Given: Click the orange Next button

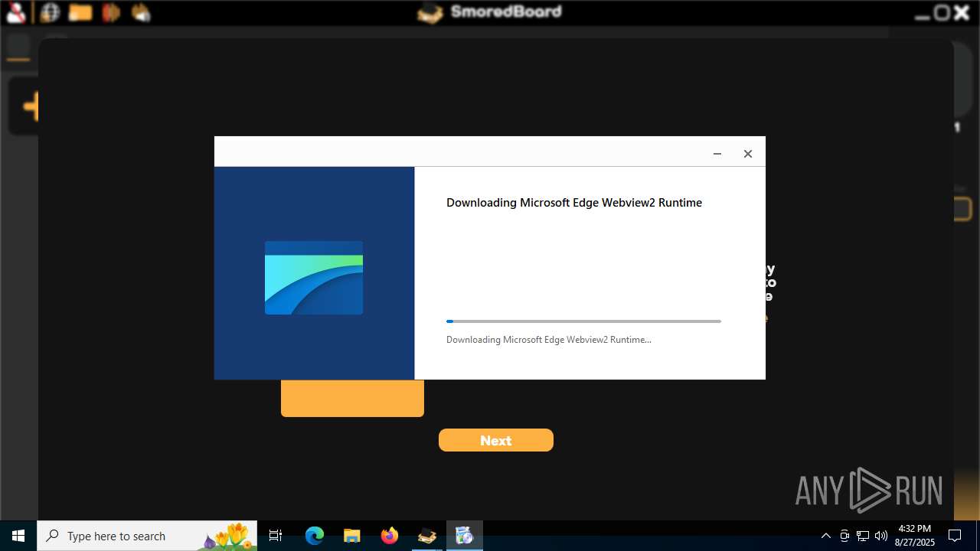Looking at the screenshot, I should click(496, 440).
